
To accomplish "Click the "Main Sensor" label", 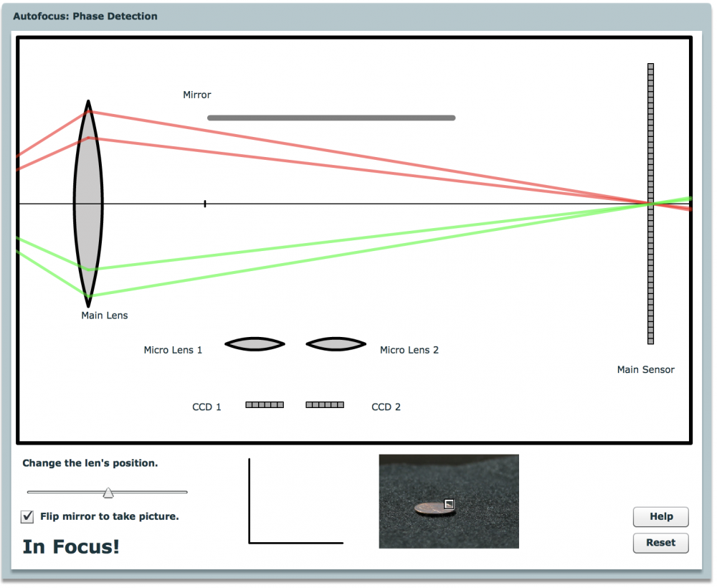I will click(646, 369).
